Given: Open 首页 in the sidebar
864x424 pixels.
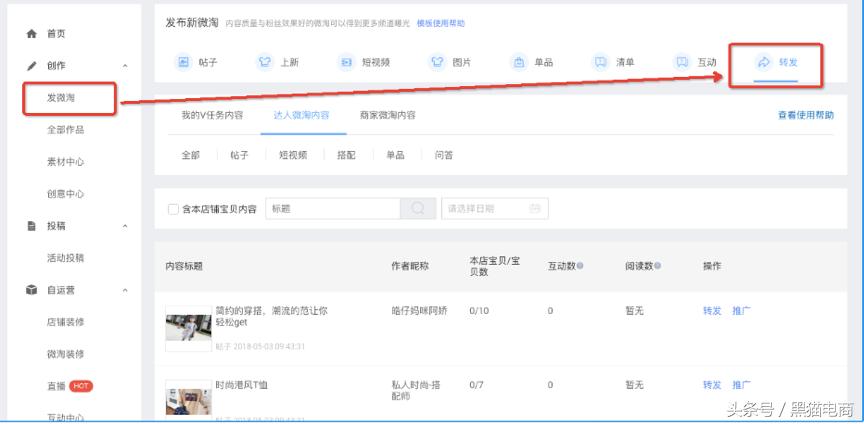Looking at the screenshot, I should (x=56, y=34).
